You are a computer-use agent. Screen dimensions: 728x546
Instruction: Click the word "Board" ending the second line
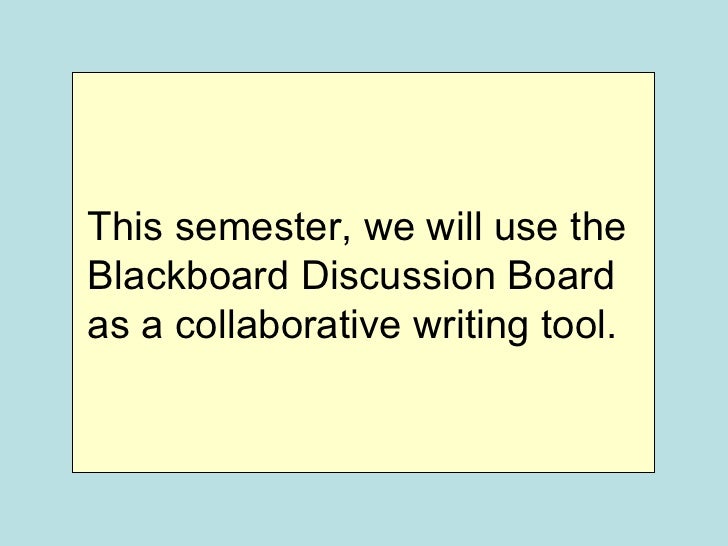coord(561,275)
